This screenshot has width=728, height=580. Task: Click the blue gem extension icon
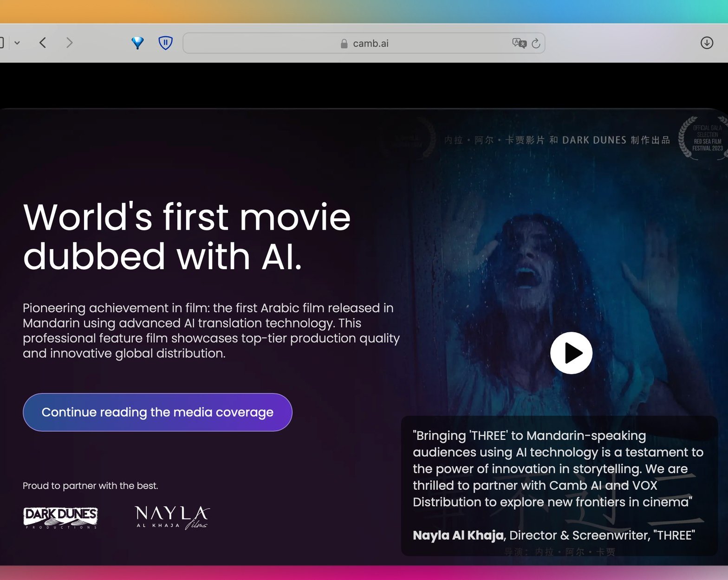click(137, 43)
